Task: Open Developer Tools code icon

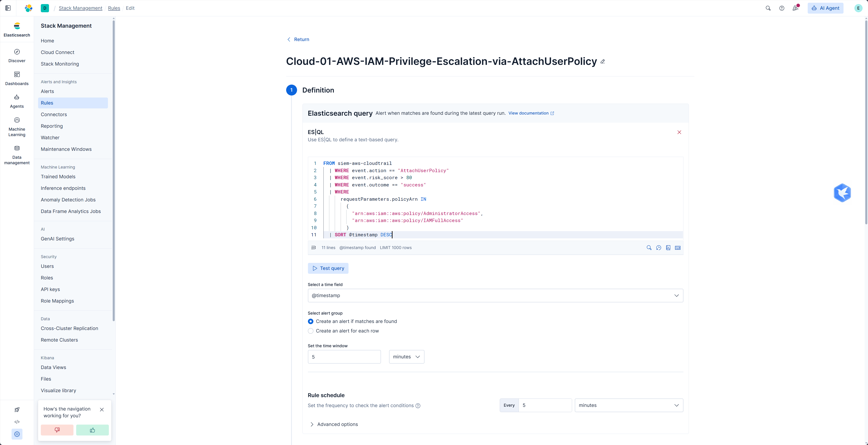Action: (x=17, y=422)
